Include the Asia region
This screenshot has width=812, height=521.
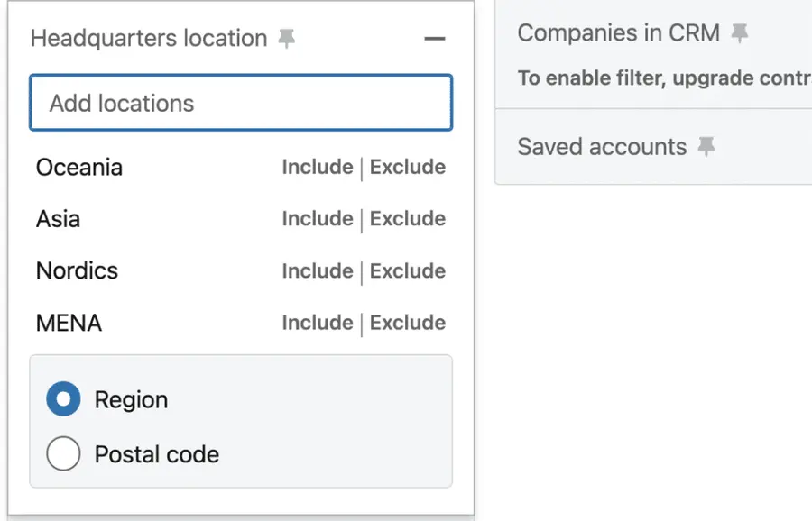click(x=318, y=218)
